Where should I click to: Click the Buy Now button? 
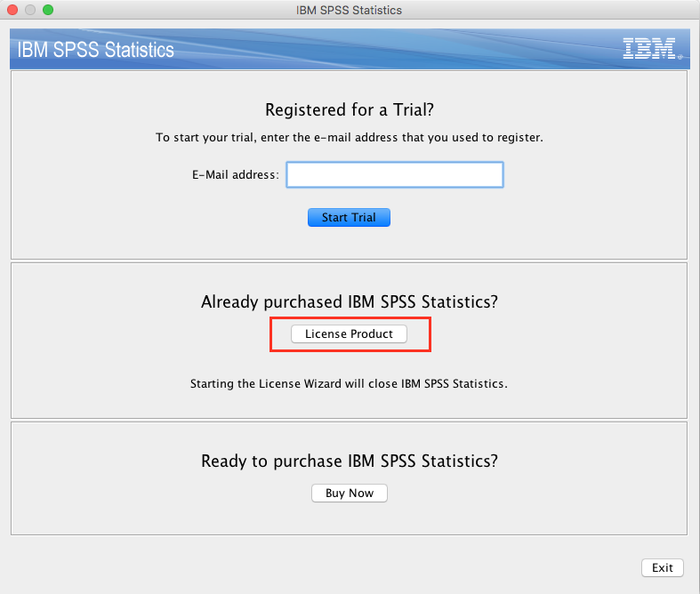click(349, 493)
